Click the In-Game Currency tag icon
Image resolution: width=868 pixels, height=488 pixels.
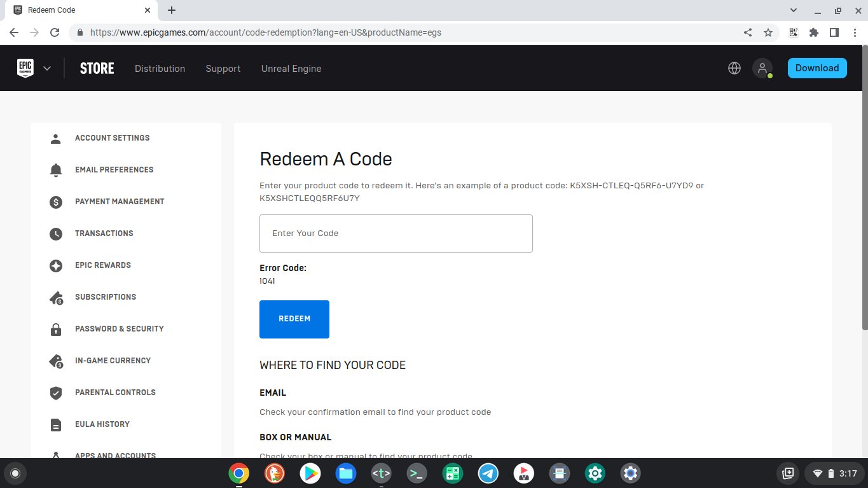pyautogui.click(x=56, y=361)
